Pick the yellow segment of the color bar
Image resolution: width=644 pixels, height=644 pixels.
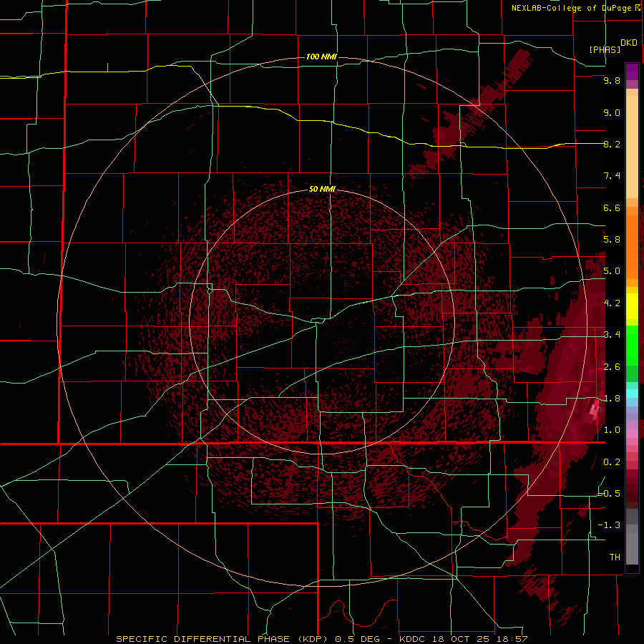[632, 306]
